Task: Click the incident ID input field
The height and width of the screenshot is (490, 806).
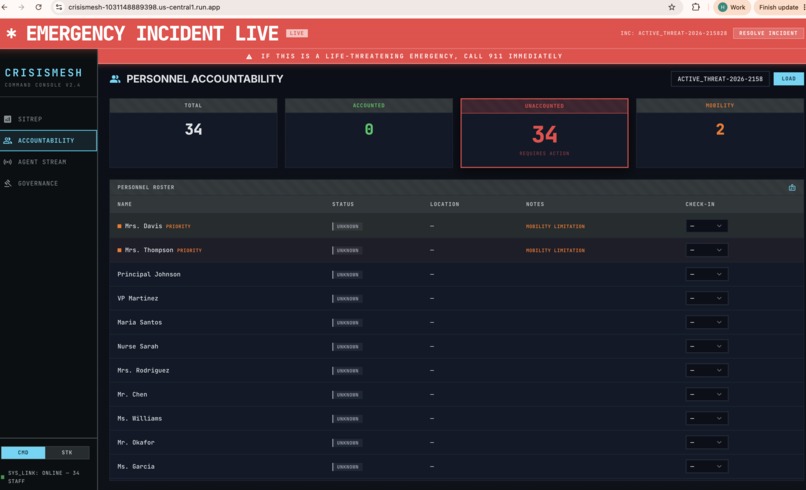Action: pyautogui.click(x=720, y=79)
